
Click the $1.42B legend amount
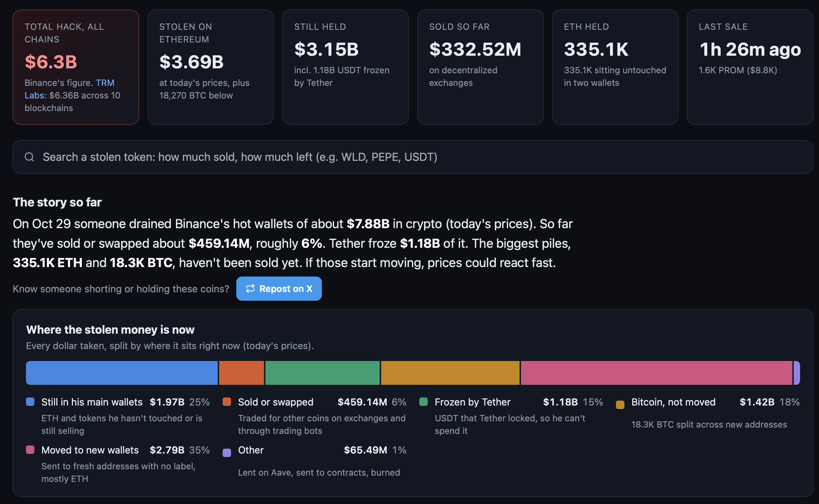click(757, 402)
